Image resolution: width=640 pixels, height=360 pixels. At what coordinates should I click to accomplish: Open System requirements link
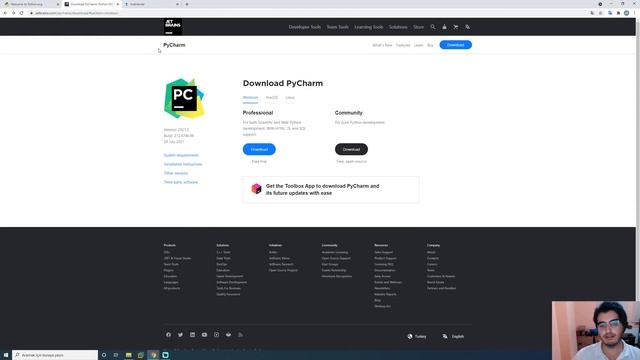pos(181,155)
